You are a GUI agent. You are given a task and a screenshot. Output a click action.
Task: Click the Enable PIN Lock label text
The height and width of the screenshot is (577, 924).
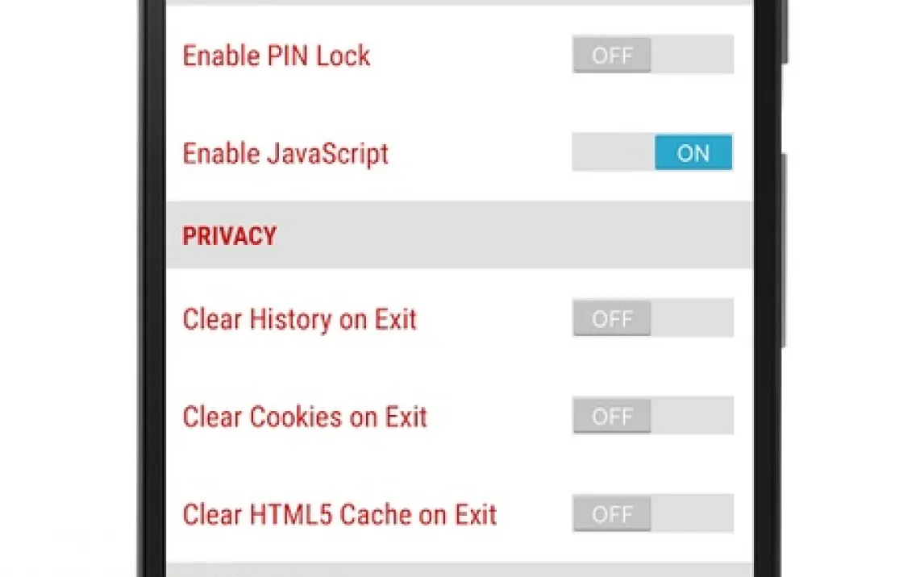[276, 56]
